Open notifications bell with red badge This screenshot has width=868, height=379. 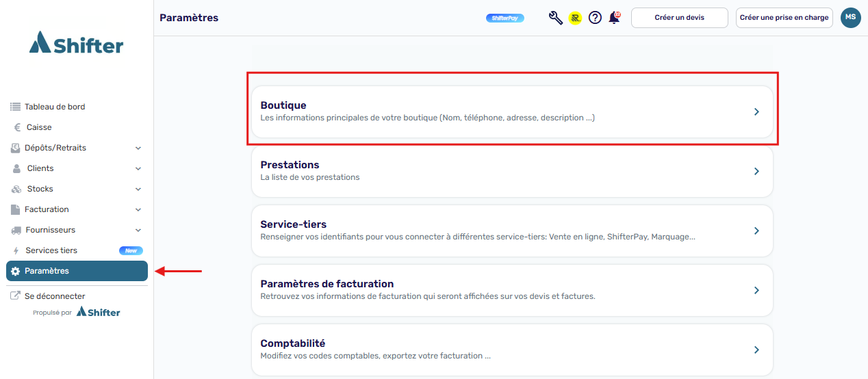pyautogui.click(x=615, y=17)
